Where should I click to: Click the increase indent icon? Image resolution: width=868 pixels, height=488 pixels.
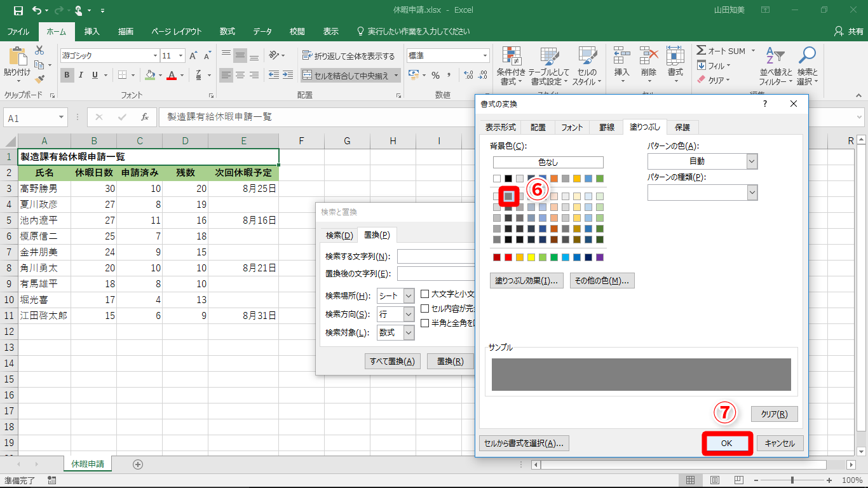[x=288, y=75]
